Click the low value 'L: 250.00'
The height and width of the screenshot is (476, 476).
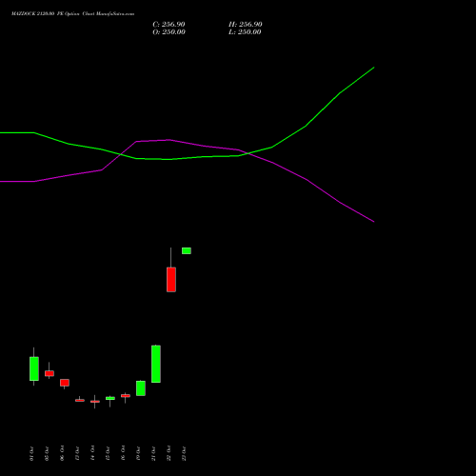click(245, 32)
